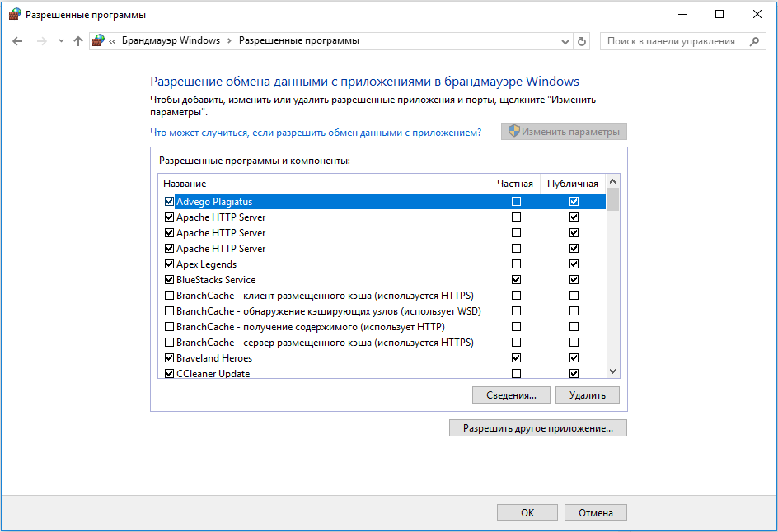Image resolution: width=778 pixels, height=532 pixels.
Task: Click the firewall icon in title bar
Action: coord(15,14)
